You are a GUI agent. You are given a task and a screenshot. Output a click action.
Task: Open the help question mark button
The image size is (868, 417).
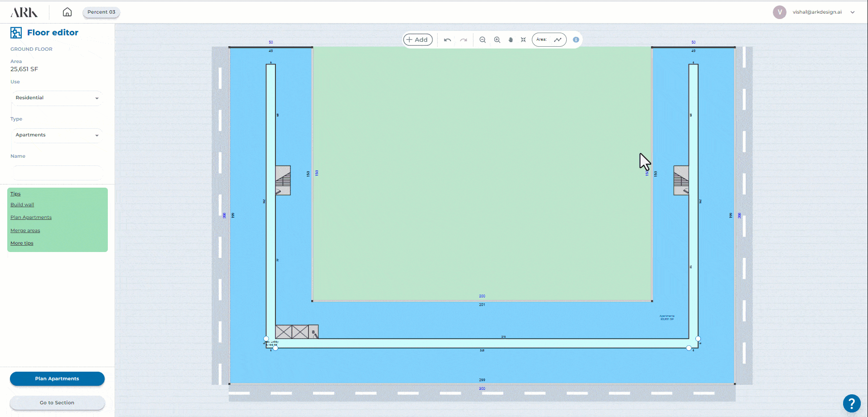[851, 403]
